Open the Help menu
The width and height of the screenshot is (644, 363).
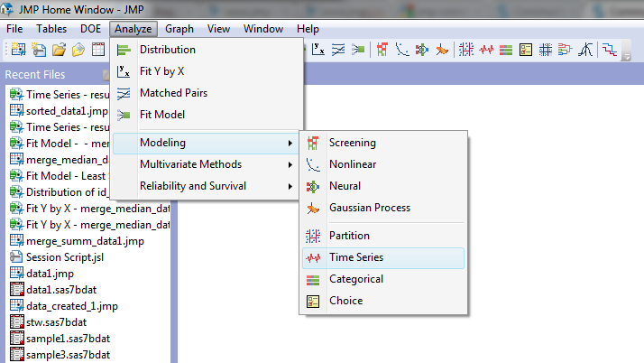pos(308,29)
